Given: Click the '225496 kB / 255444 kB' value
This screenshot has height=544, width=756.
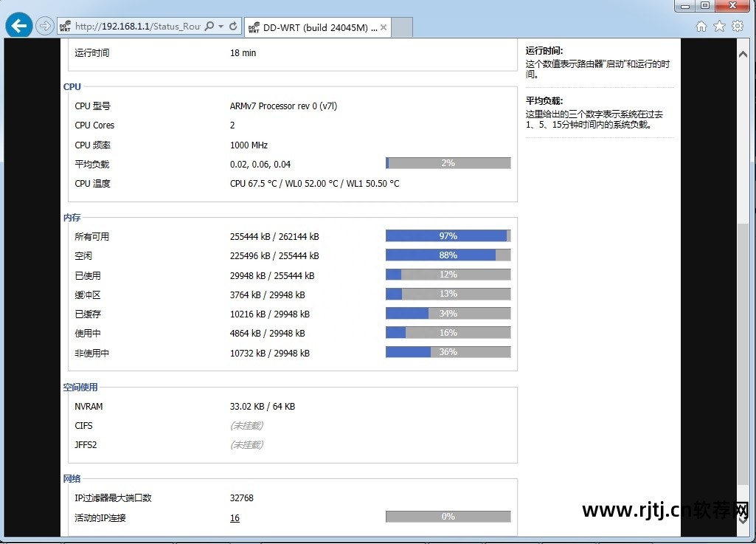Looking at the screenshot, I should 274,256.
